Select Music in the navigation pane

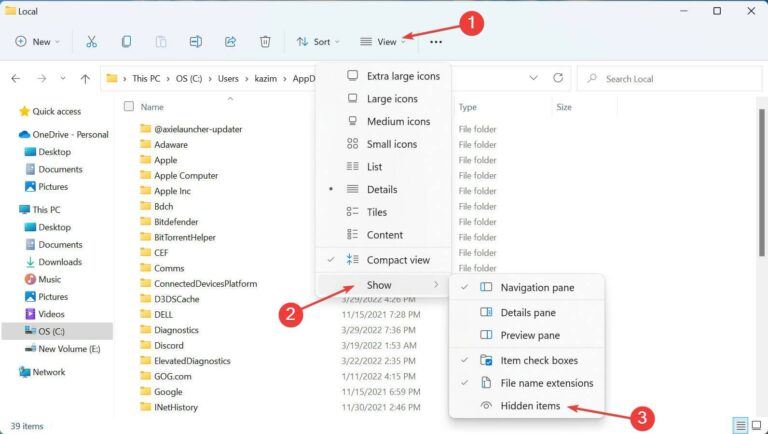point(43,279)
